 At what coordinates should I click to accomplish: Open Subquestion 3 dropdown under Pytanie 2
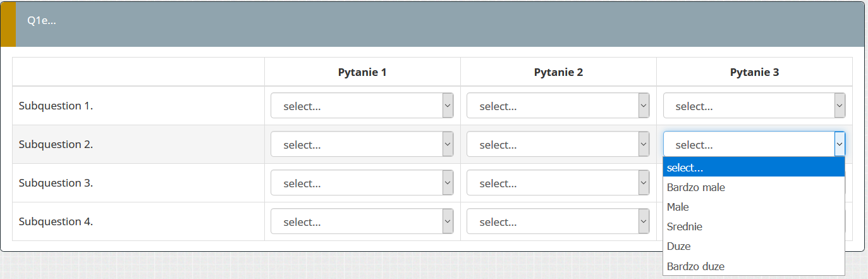pyautogui.click(x=558, y=183)
